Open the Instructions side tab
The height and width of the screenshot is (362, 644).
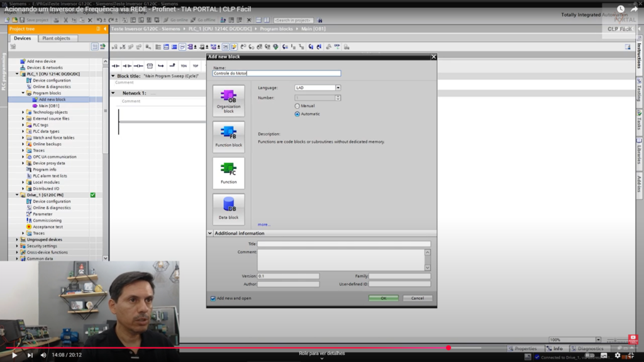[640, 53]
